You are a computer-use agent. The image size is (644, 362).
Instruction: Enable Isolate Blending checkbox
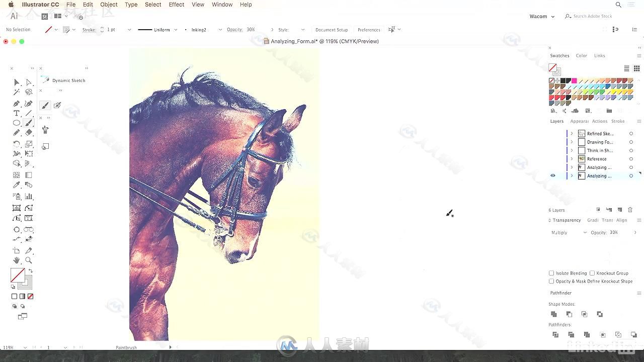tap(551, 273)
